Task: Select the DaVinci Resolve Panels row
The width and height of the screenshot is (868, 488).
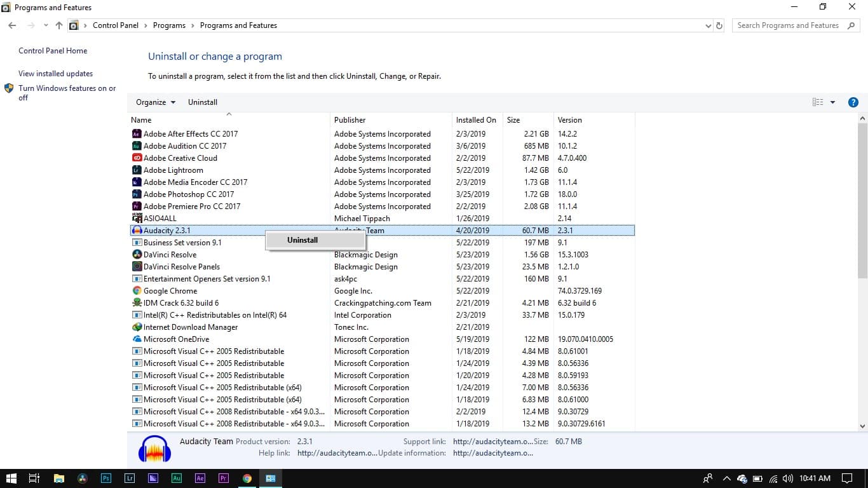Action: pyautogui.click(x=381, y=267)
